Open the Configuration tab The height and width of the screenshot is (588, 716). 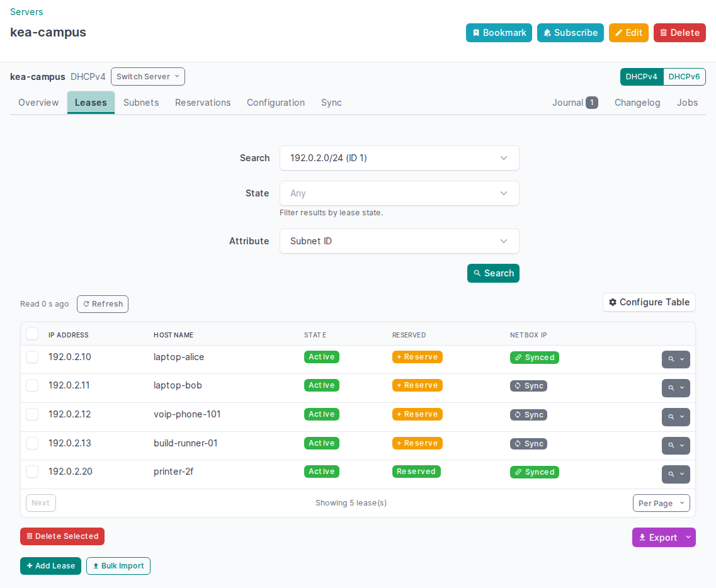pyautogui.click(x=276, y=103)
